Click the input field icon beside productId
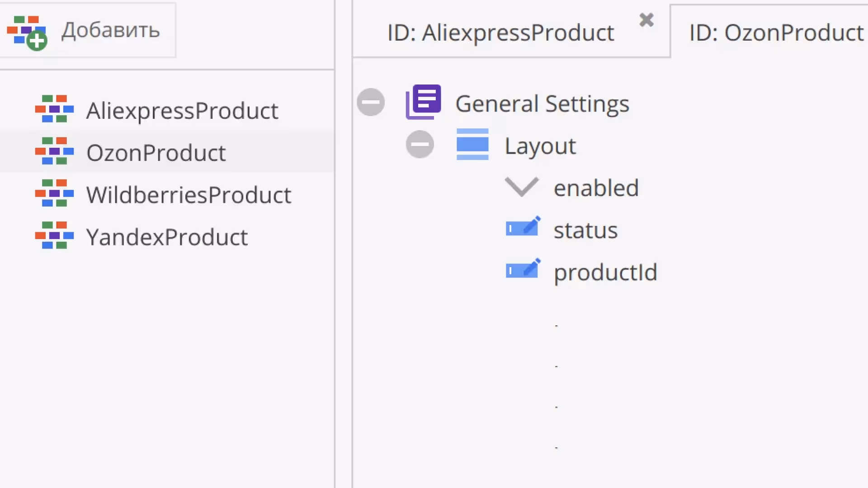This screenshot has width=868, height=488. pos(523,268)
